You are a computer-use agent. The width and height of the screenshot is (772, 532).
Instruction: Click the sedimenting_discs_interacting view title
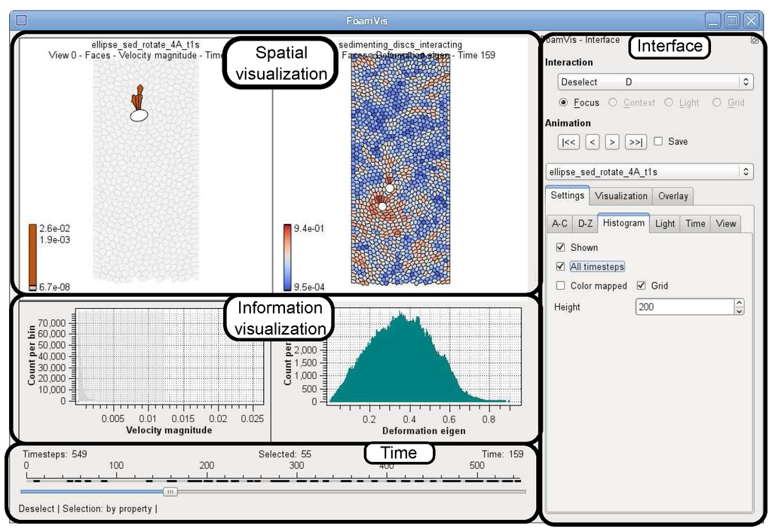[x=400, y=44]
